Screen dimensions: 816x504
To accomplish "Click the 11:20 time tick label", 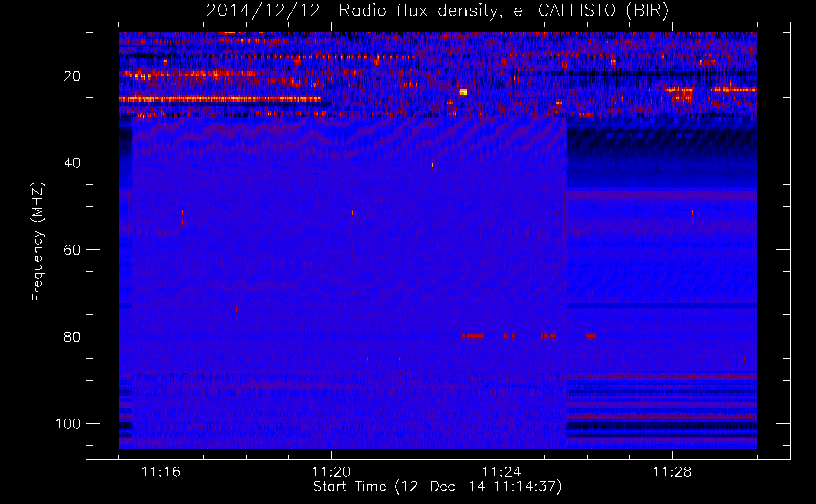I will (x=331, y=472).
